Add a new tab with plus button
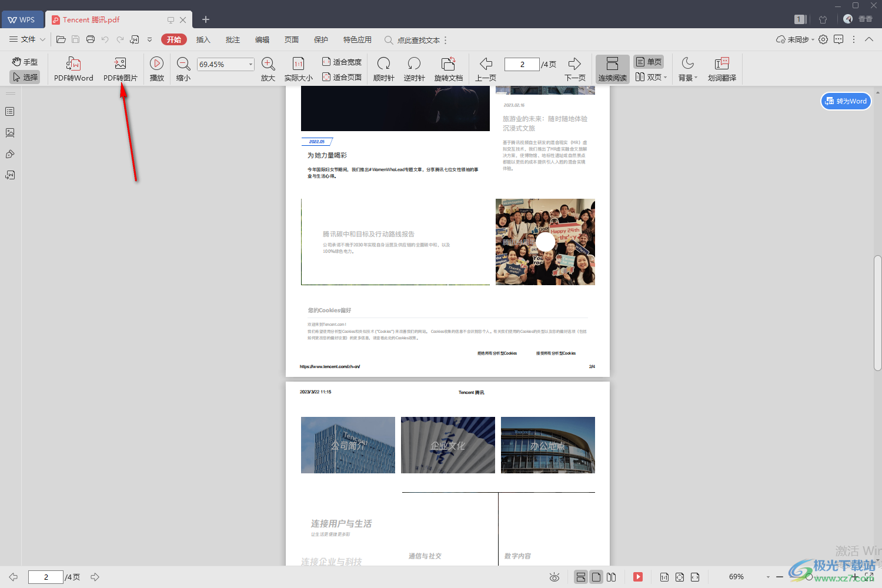 [x=205, y=19]
